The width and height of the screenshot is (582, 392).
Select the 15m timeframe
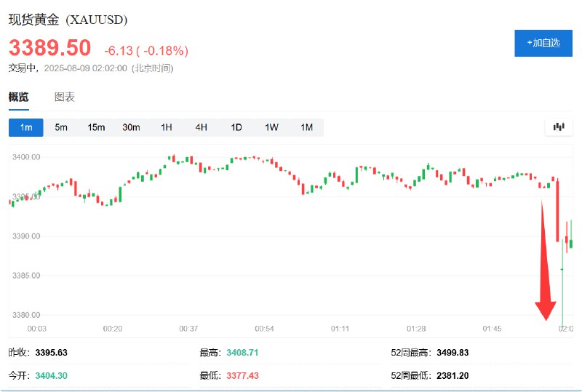tap(96, 127)
